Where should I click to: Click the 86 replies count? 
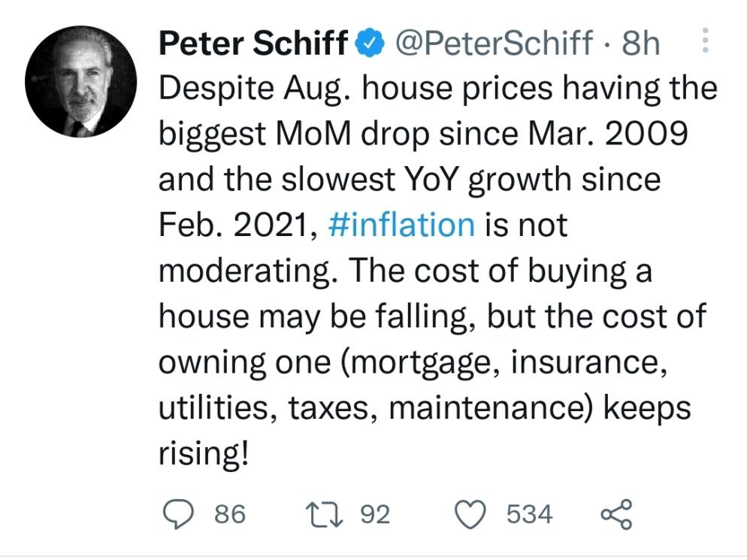(x=230, y=515)
